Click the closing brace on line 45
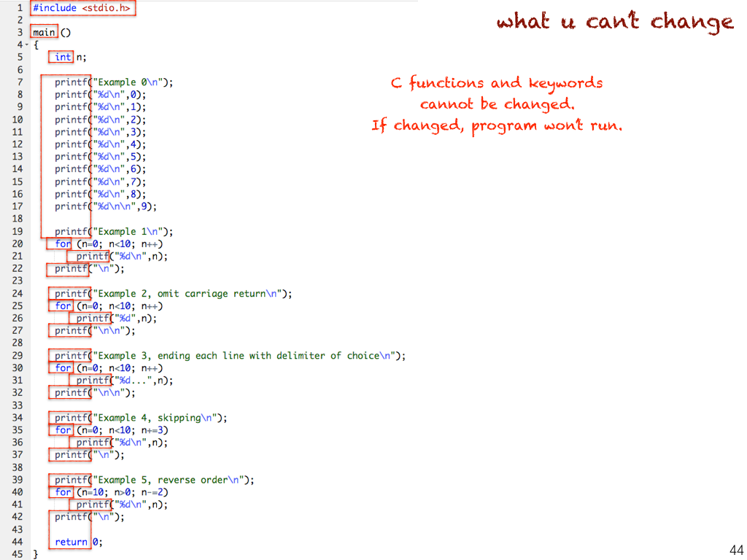 click(x=35, y=554)
